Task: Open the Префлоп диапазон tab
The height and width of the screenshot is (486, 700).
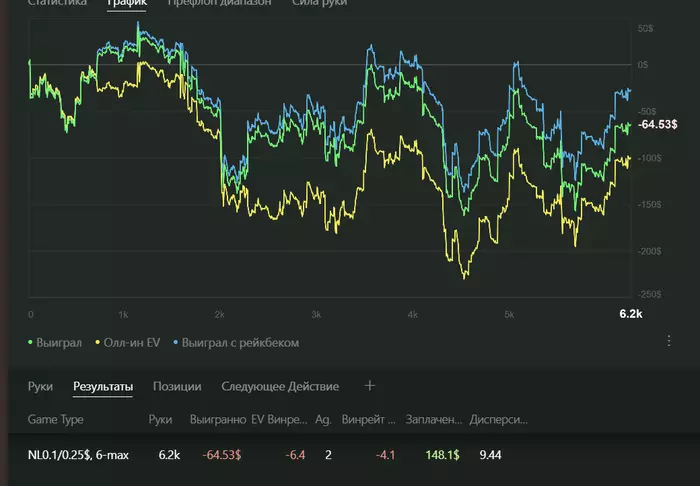Action: (x=218, y=4)
